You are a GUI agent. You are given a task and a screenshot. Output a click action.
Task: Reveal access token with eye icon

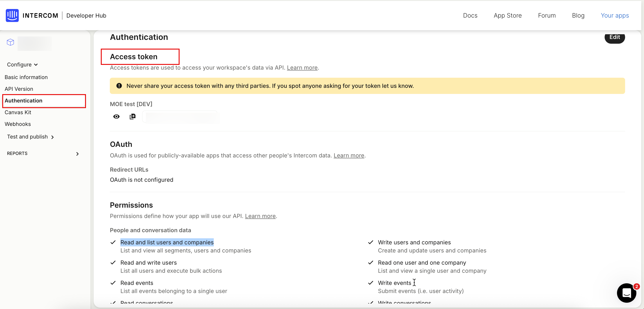point(116,117)
